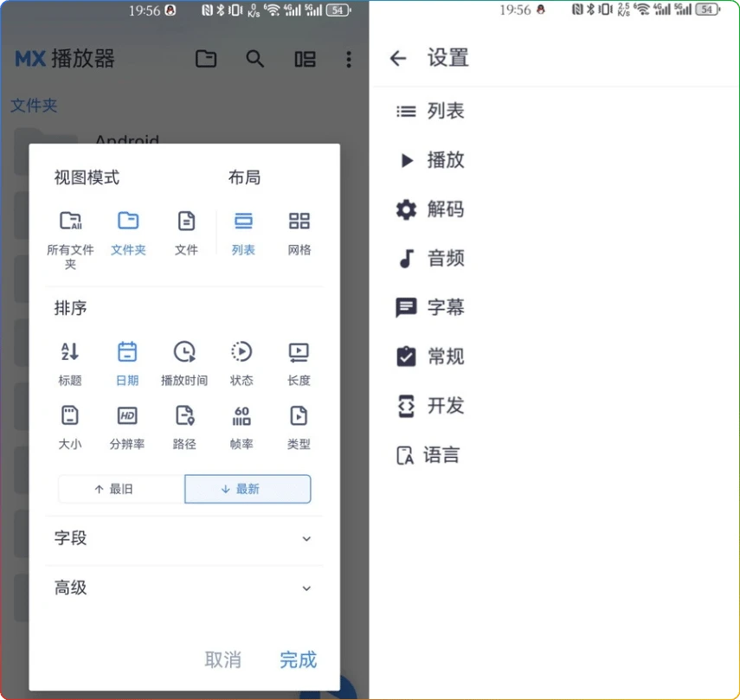Confirm dialog by tapping 完成

click(x=298, y=660)
